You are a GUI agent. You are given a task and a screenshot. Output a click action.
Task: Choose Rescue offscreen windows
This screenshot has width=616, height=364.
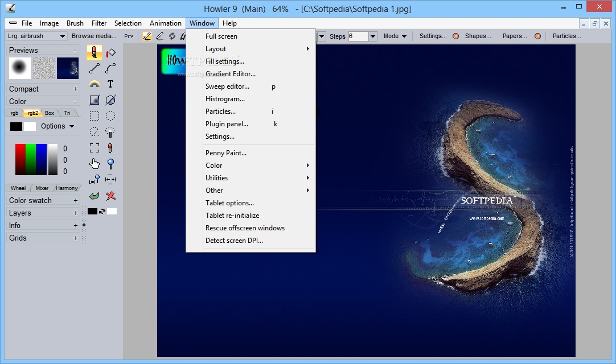click(x=250, y=228)
